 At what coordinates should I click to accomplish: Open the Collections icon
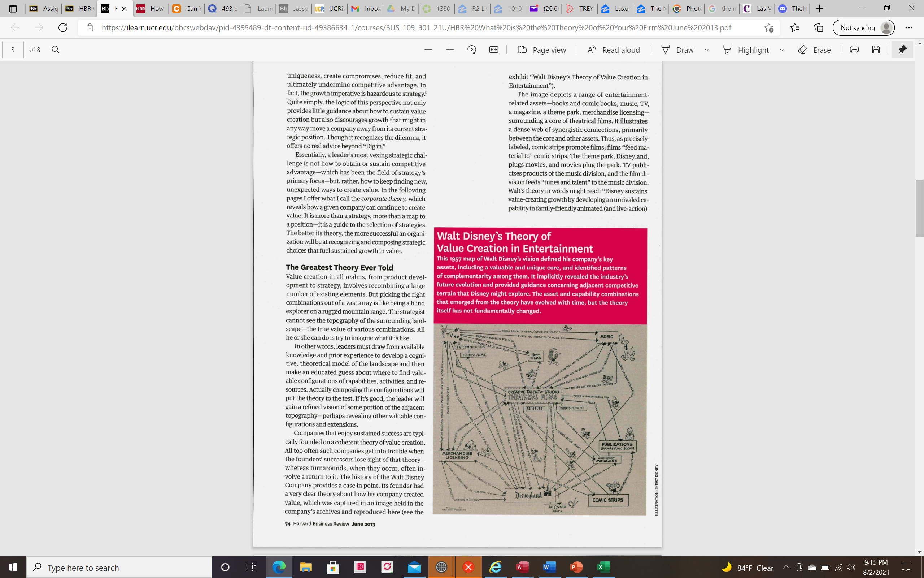[818, 27]
